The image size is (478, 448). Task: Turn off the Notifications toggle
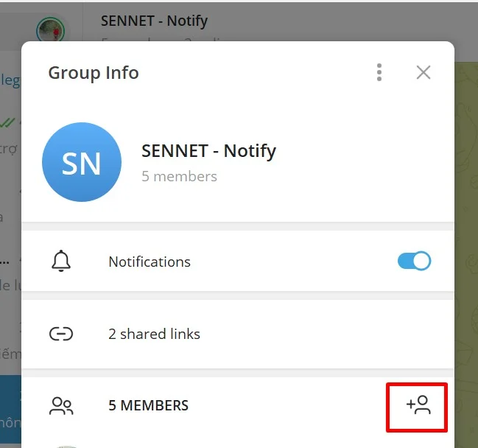(x=414, y=261)
